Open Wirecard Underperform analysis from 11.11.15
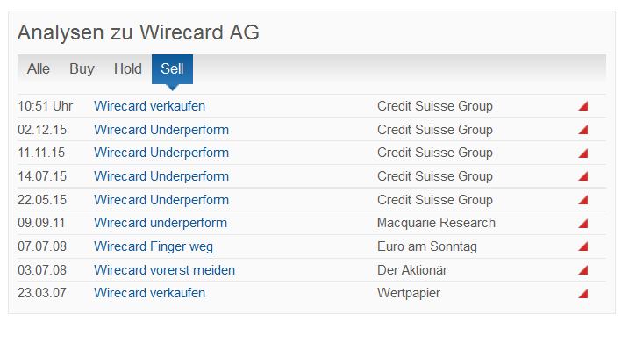 point(161,153)
